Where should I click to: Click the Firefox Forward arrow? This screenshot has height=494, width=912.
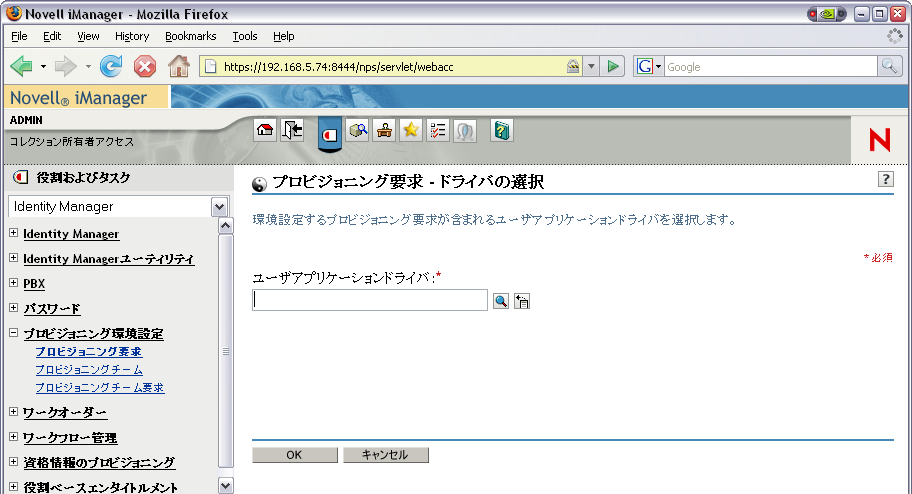click(x=65, y=66)
